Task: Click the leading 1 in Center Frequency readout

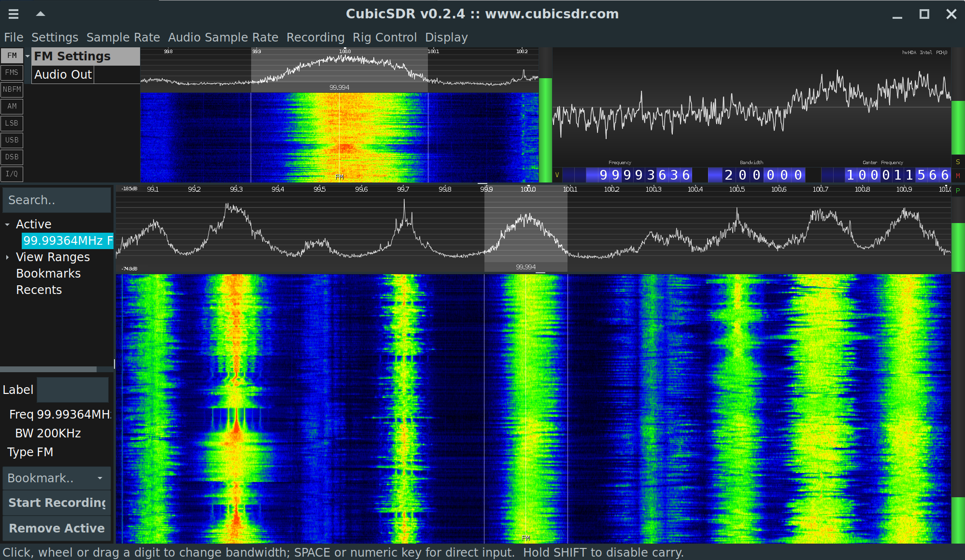Action: pos(851,175)
